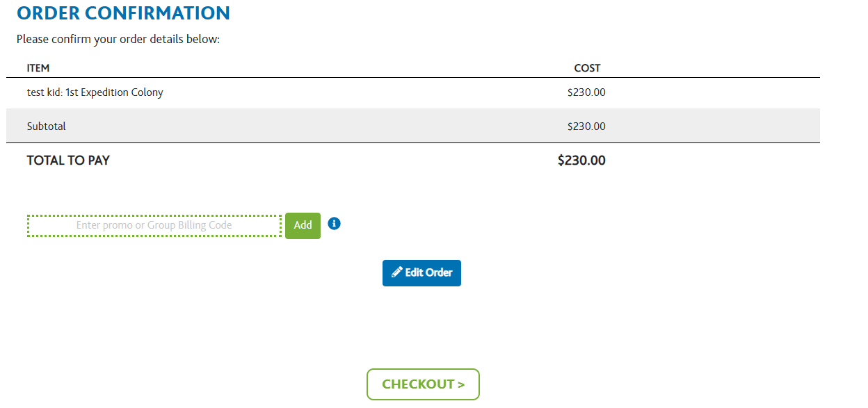This screenshot has width=868, height=408.
Task: Click the ITEM column header
Action: coord(38,68)
